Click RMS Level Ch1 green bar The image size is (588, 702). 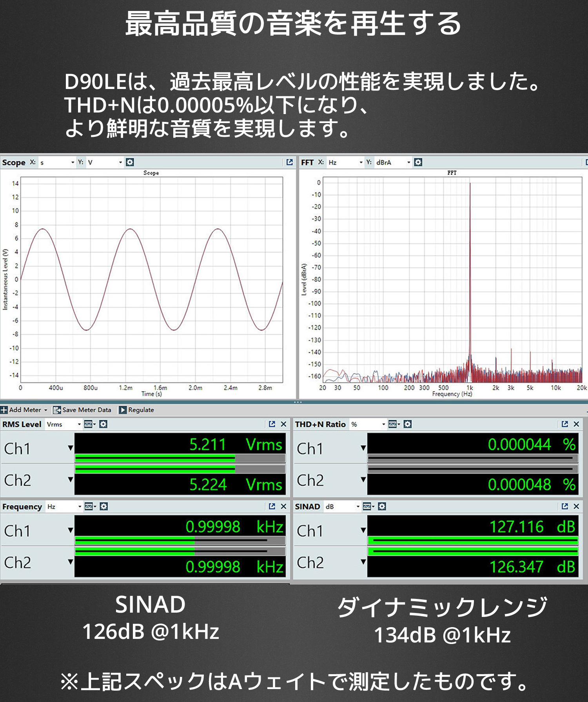coord(155,458)
